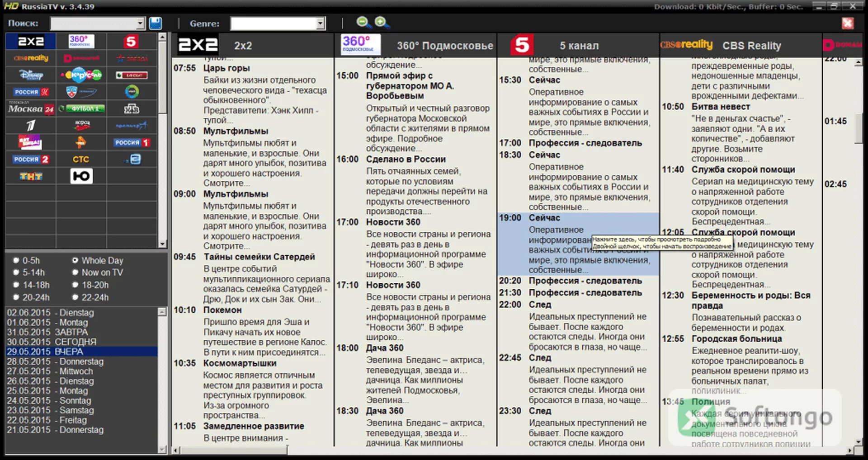Select the Whole Day option

pyautogui.click(x=97, y=260)
